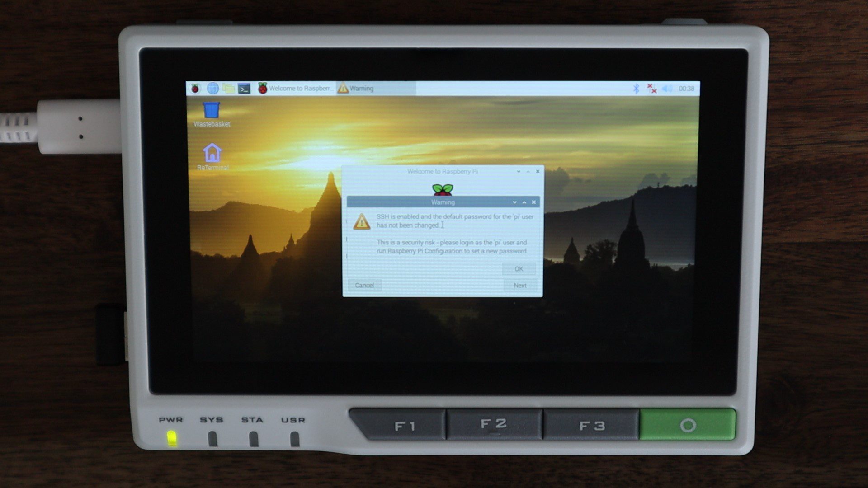This screenshot has width=868, height=488.
Task: Open the Raspberry Pi main menu
Action: (x=195, y=89)
